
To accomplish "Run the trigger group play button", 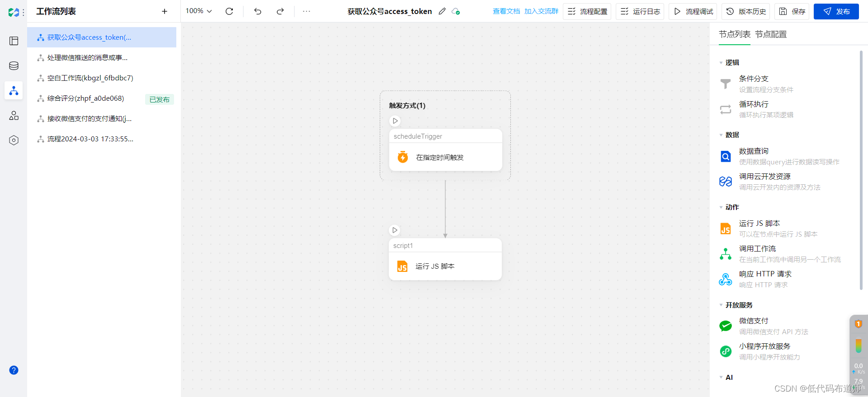I will 395,121.
